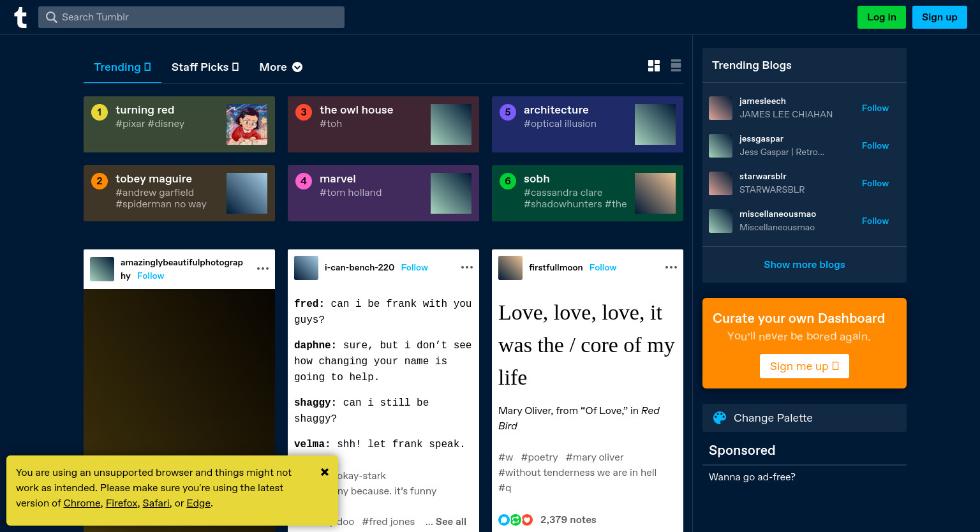Open trending topic tobey maguire
980x532 pixels.
pos(179,193)
